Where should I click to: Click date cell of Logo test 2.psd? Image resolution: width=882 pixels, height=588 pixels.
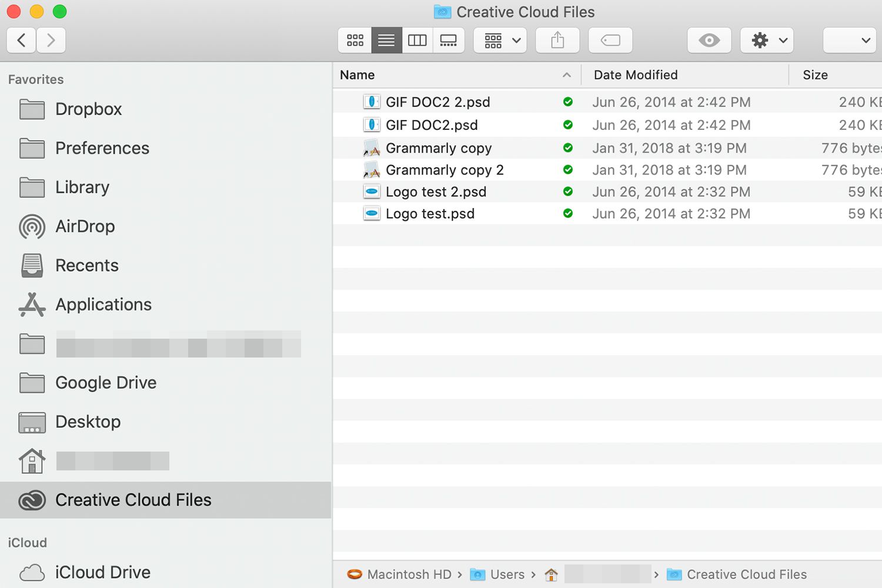[x=671, y=192]
